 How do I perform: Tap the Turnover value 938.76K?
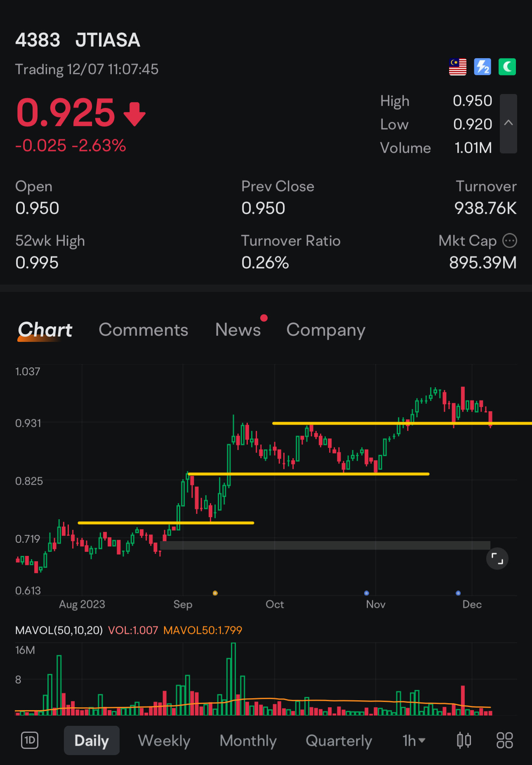(485, 208)
